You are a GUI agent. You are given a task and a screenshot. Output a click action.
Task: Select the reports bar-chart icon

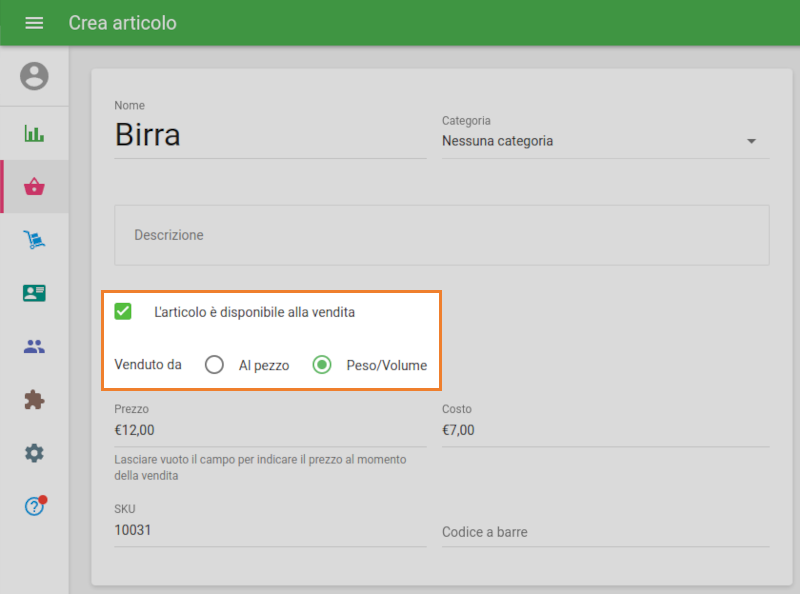pos(33,132)
